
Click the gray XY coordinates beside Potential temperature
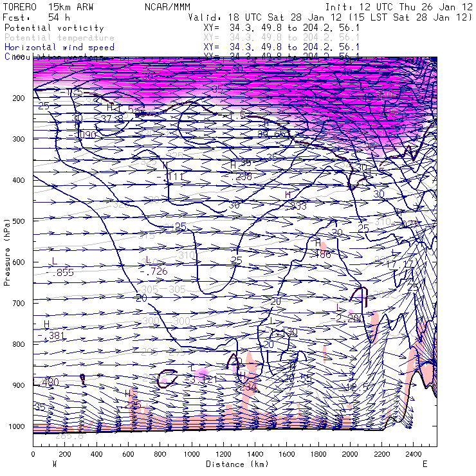point(281,38)
